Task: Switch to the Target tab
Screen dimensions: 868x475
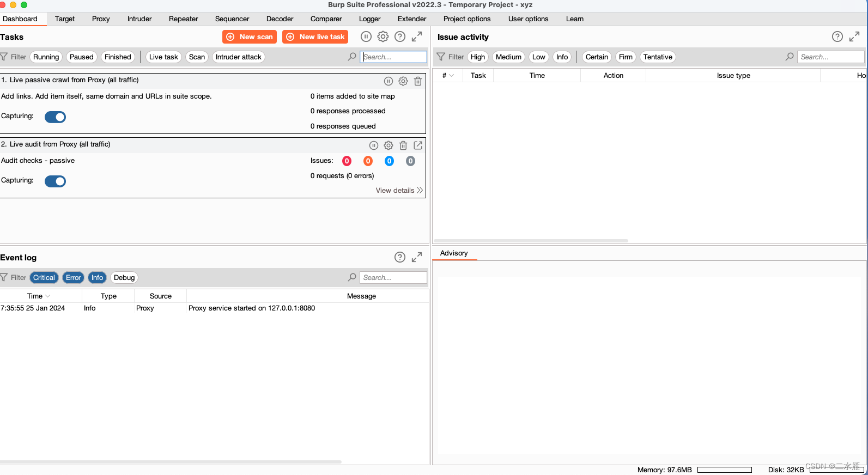Action: 65,19
